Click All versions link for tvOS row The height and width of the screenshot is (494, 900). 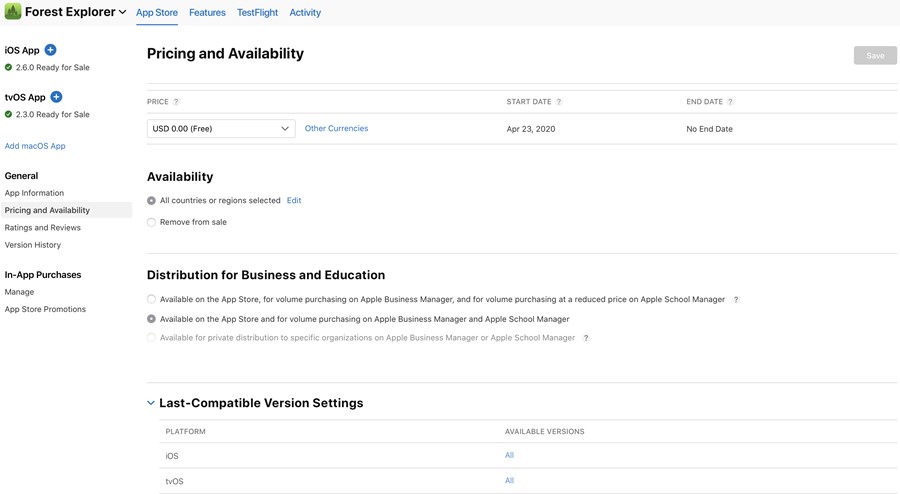point(509,480)
